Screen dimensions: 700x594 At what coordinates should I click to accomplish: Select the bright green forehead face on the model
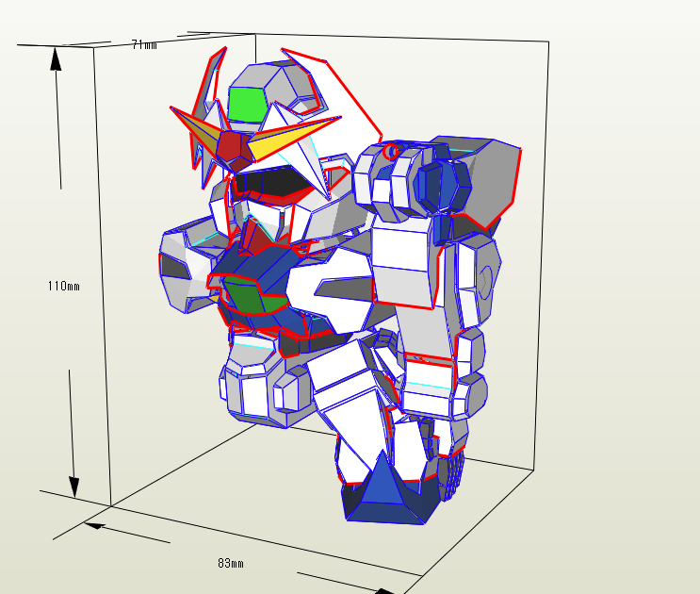click(248, 104)
